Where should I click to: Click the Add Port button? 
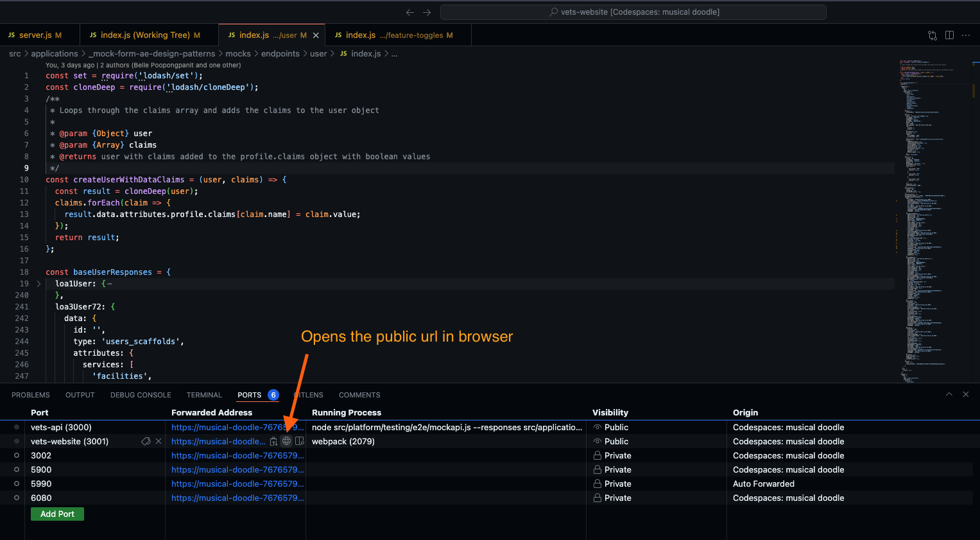point(57,514)
